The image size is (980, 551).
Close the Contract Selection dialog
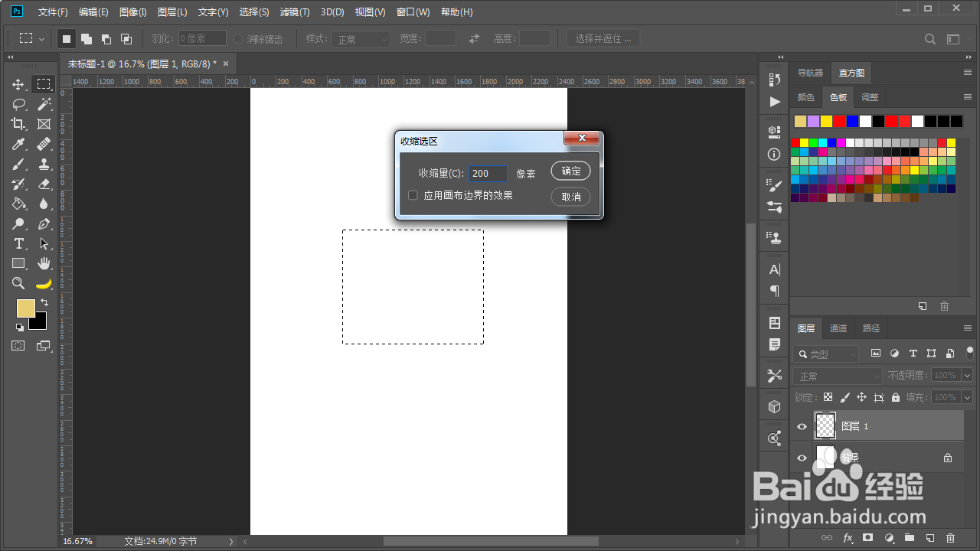582,138
